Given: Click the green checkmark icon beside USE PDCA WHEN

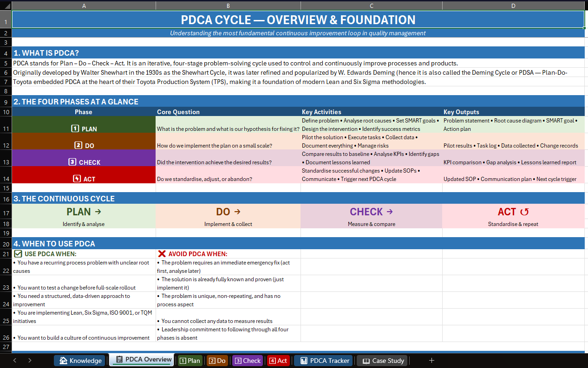Looking at the screenshot, I should click(x=18, y=253).
